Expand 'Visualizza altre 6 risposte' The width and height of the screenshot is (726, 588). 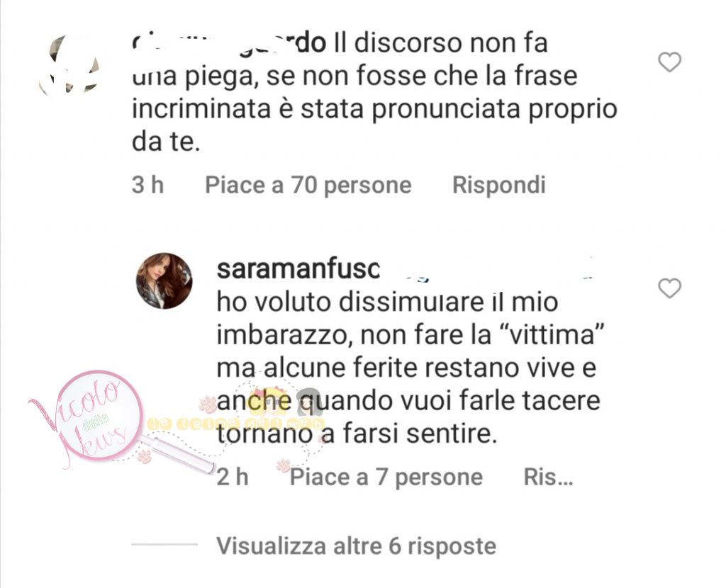coord(356,546)
